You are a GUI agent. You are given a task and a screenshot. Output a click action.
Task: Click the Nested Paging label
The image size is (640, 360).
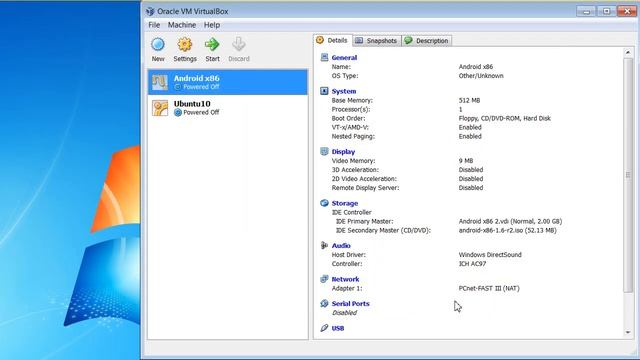coord(353,136)
